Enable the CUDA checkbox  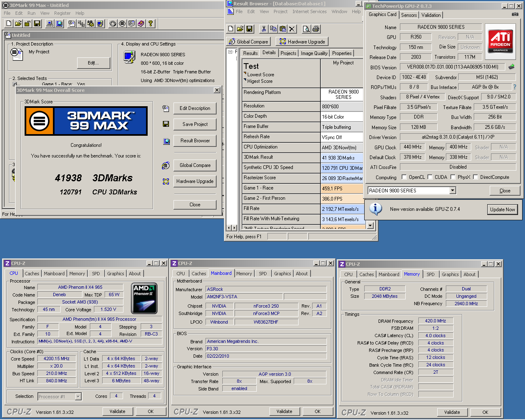pyautogui.click(x=430, y=177)
